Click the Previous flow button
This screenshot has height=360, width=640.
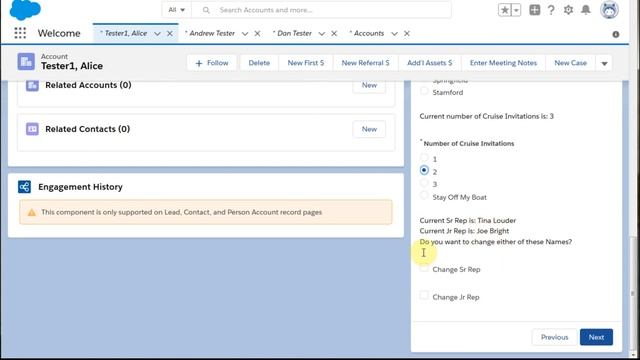[x=554, y=337]
